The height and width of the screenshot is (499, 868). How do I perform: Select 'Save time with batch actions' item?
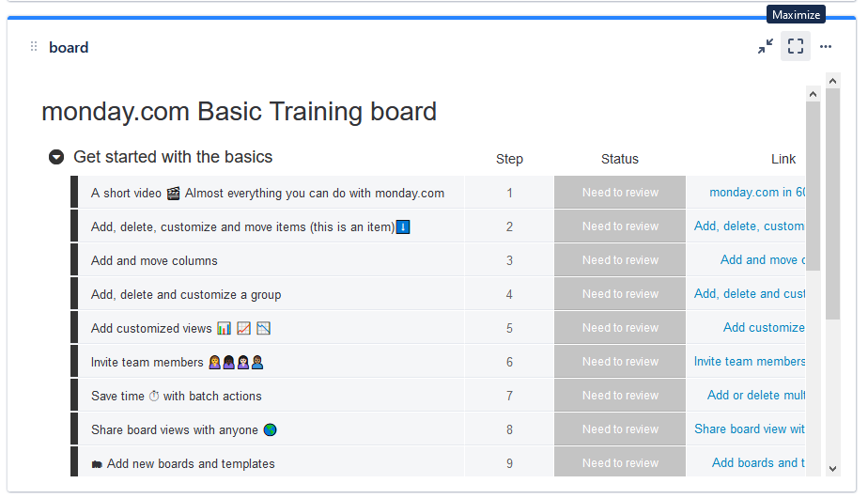176,396
